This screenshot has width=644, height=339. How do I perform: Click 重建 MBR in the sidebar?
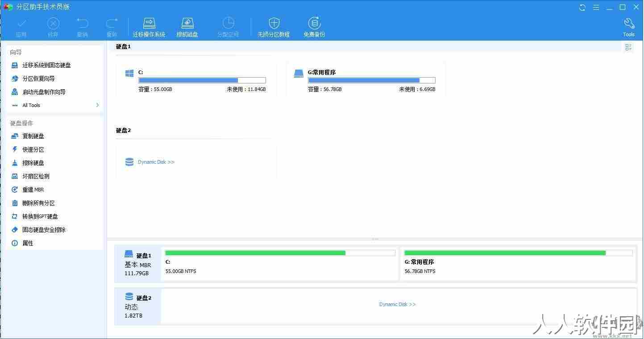point(33,190)
